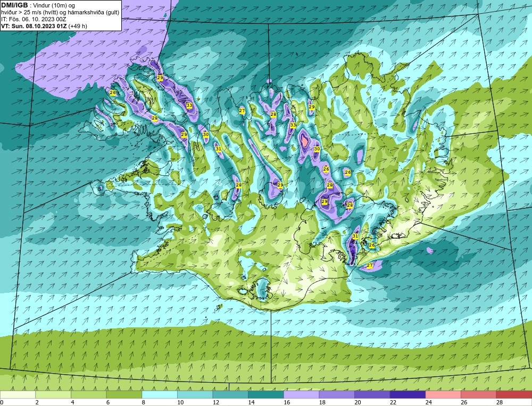This screenshot has width=532, height=406.
Task: Pick the lavender 16–18 m/s legend swatch
Action: tap(301, 395)
